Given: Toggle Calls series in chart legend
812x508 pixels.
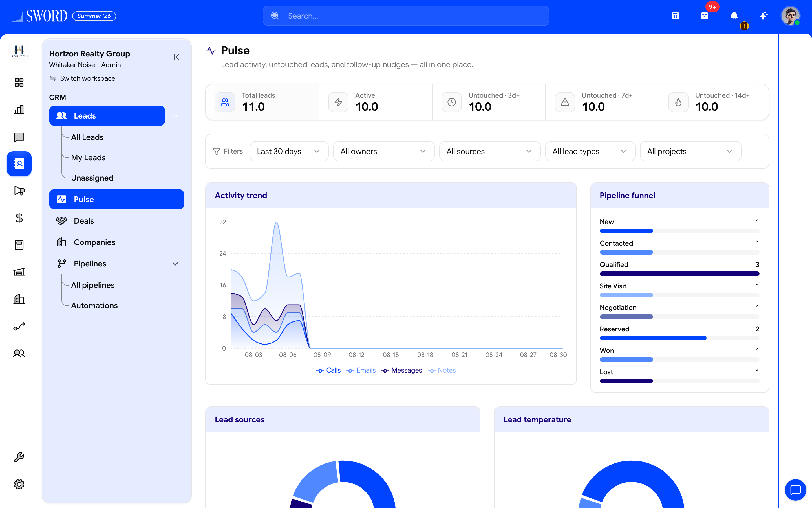Looking at the screenshot, I should [328, 370].
